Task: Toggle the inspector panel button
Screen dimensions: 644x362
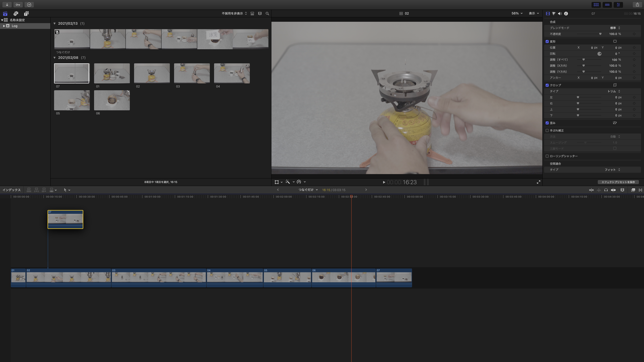Action: [618, 5]
